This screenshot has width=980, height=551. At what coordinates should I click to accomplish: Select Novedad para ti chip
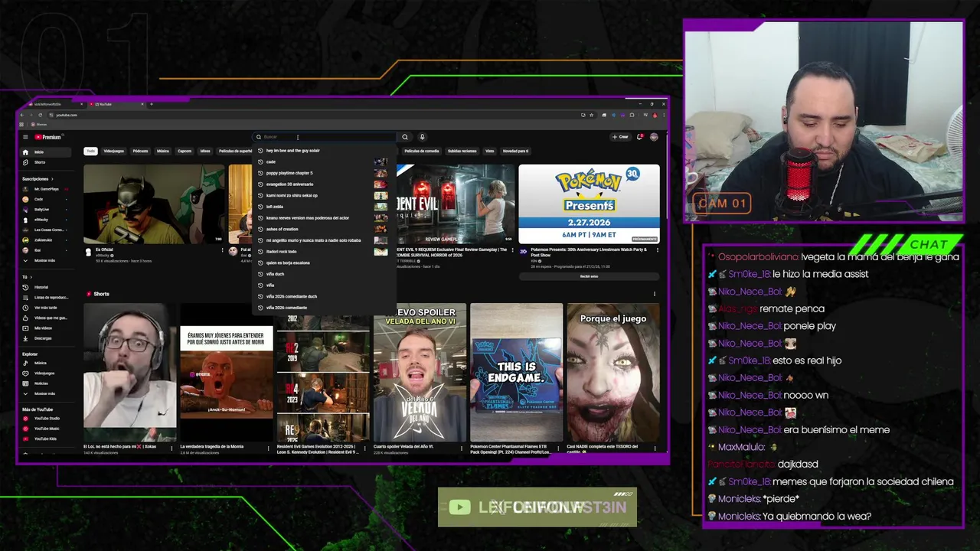pyautogui.click(x=515, y=151)
